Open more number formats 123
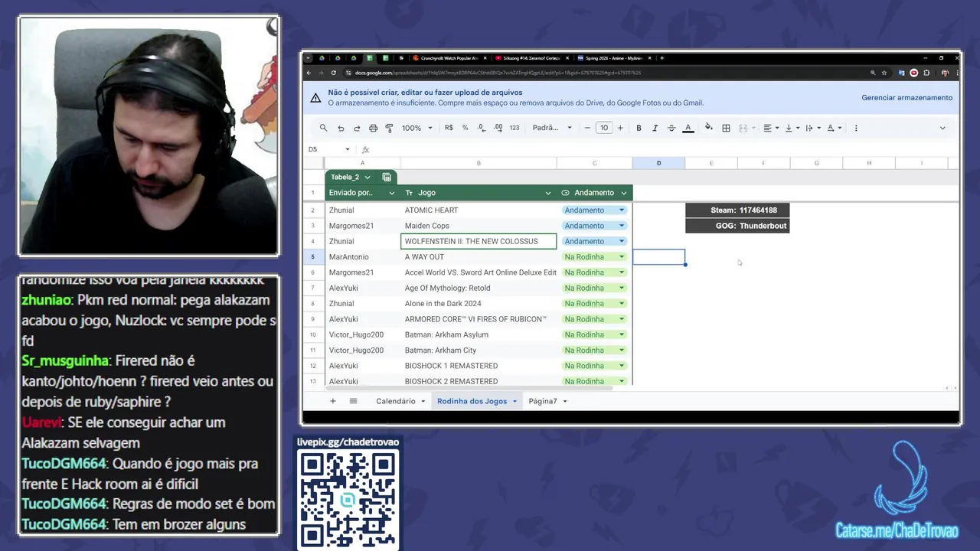The image size is (980, 551). click(514, 128)
